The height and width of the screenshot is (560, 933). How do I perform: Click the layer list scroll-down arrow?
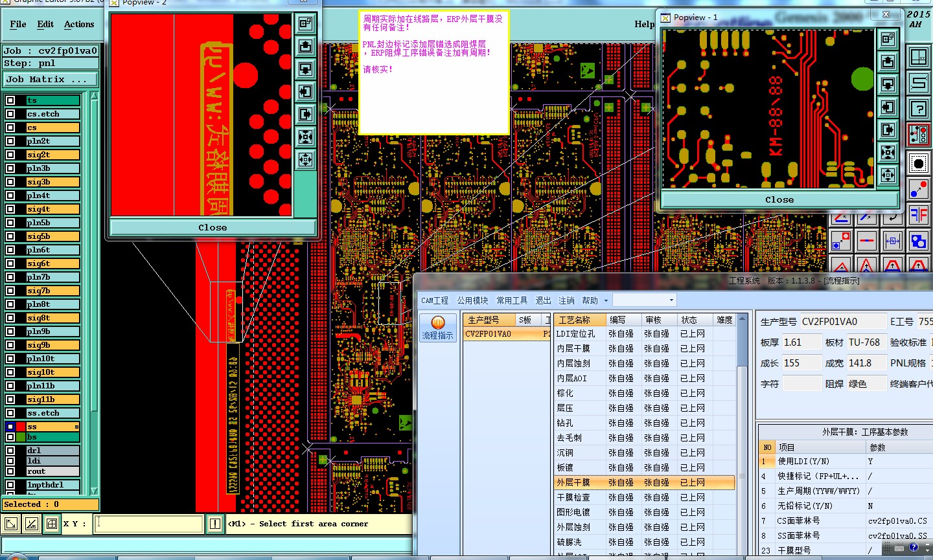(x=94, y=491)
